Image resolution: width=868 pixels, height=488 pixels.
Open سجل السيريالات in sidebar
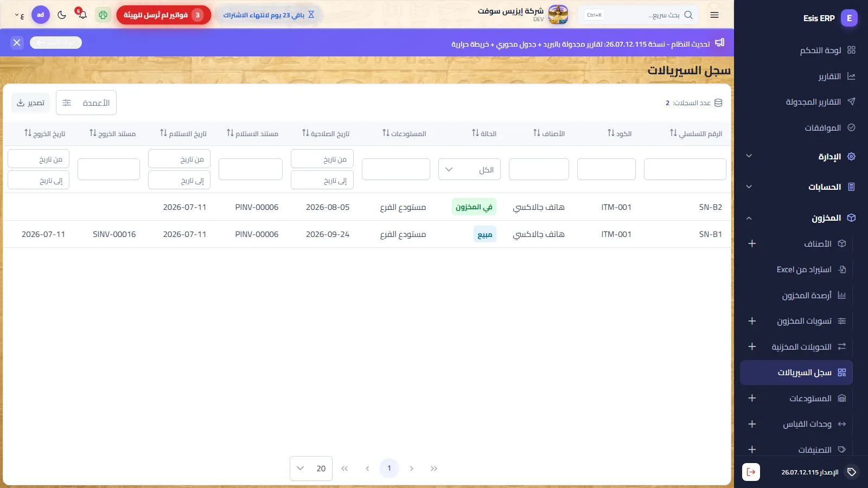point(796,373)
